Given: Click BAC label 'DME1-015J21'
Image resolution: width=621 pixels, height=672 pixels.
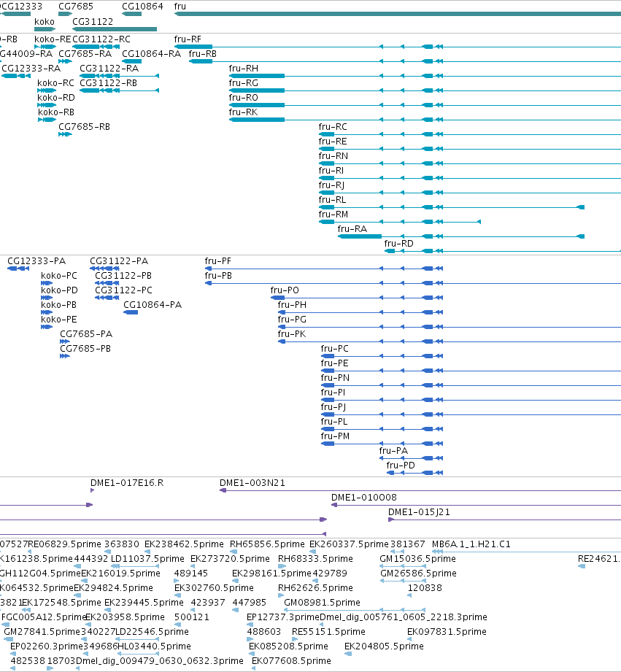Looking at the screenshot, I should point(419,512).
